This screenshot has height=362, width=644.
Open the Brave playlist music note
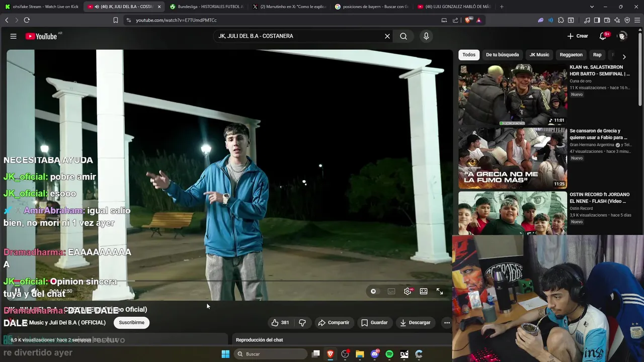tap(587, 20)
